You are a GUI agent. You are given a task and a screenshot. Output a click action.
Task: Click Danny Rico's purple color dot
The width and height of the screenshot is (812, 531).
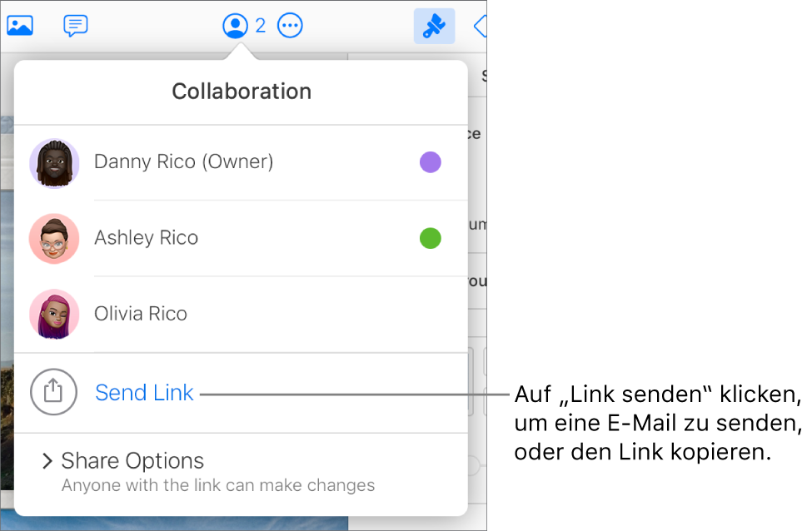click(431, 162)
